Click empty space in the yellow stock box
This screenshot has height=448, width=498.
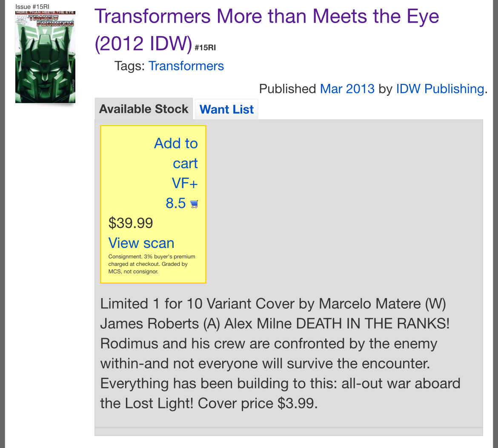coord(128,170)
